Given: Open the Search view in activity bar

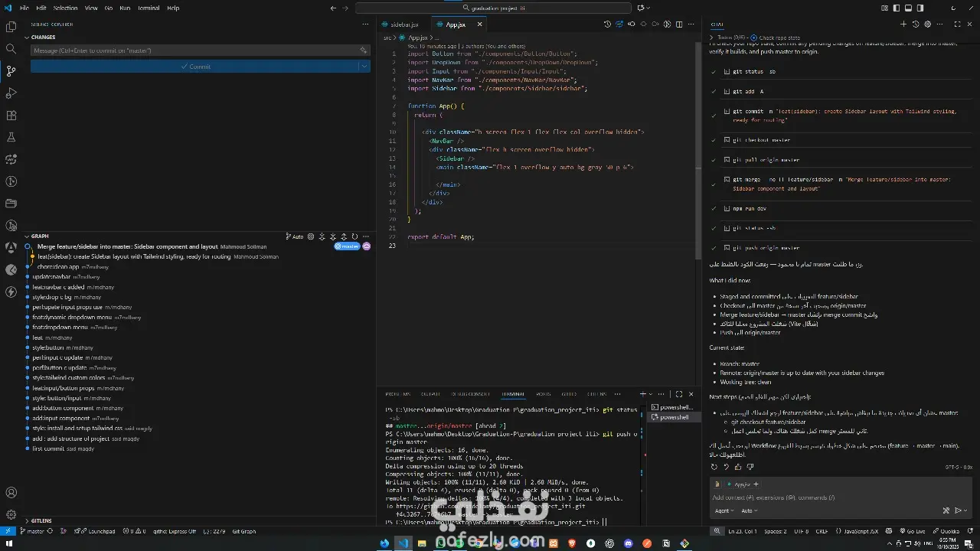Looking at the screenshot, I should [x=11, y=49].
